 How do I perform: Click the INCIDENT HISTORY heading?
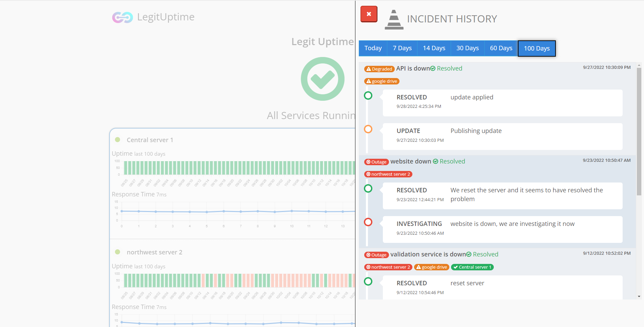[452, 19]
